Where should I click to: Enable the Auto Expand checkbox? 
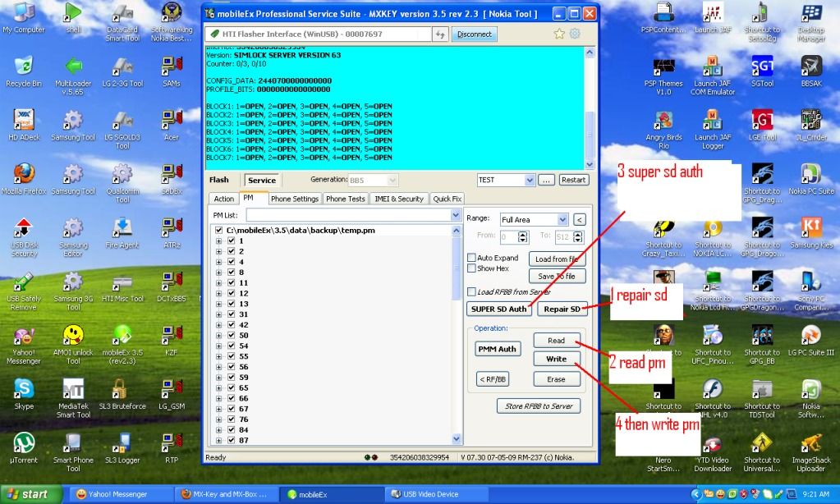pos(471,258)
